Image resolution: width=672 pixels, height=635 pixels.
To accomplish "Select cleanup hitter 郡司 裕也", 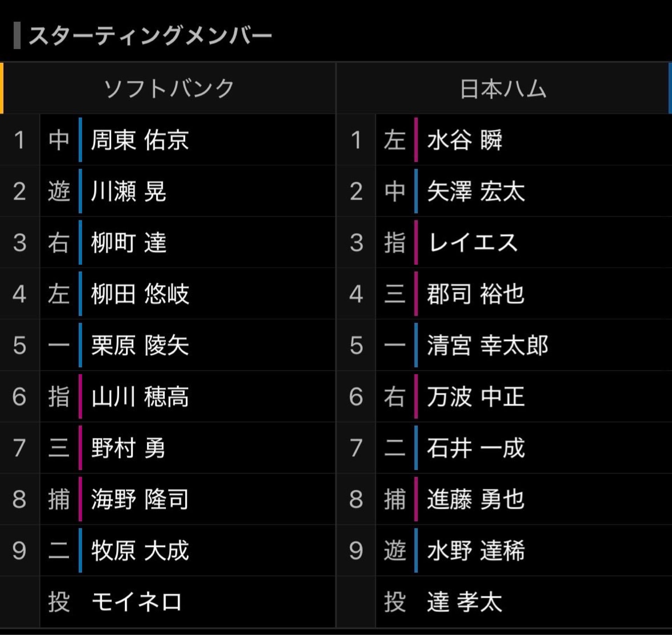I will [x=476, y=294].
